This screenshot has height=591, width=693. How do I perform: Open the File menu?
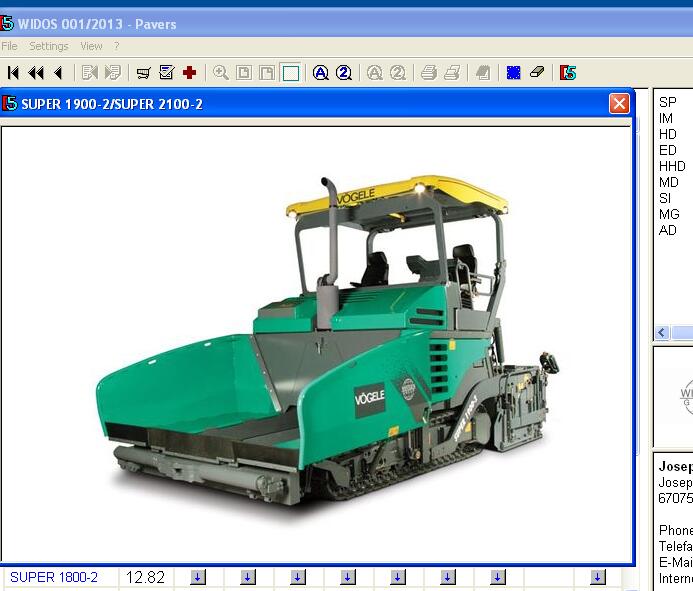[x=9, y=46]
